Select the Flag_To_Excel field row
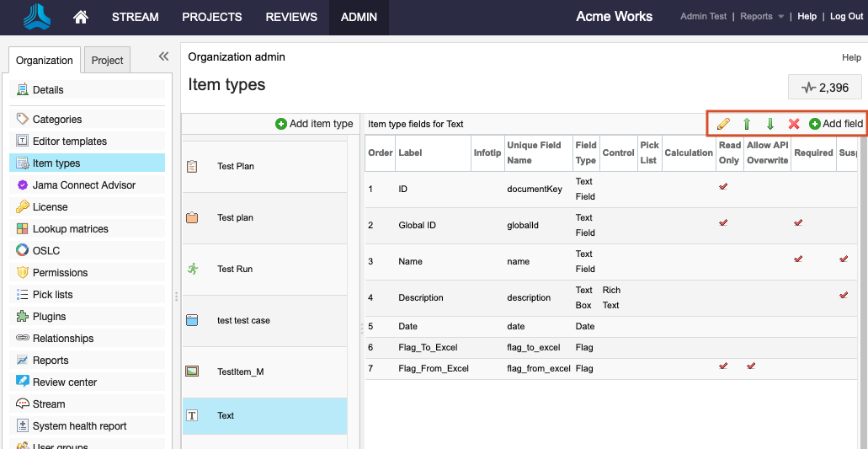868x449 pixels. point(611,348)
